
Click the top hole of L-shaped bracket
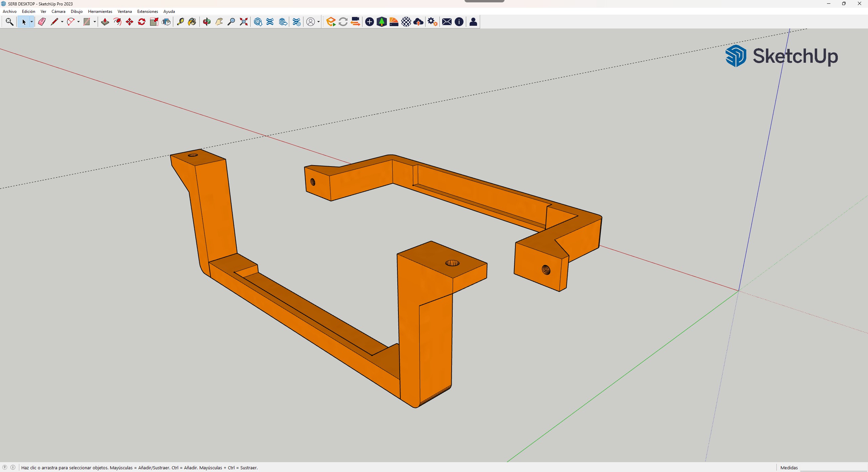[193, 155]
